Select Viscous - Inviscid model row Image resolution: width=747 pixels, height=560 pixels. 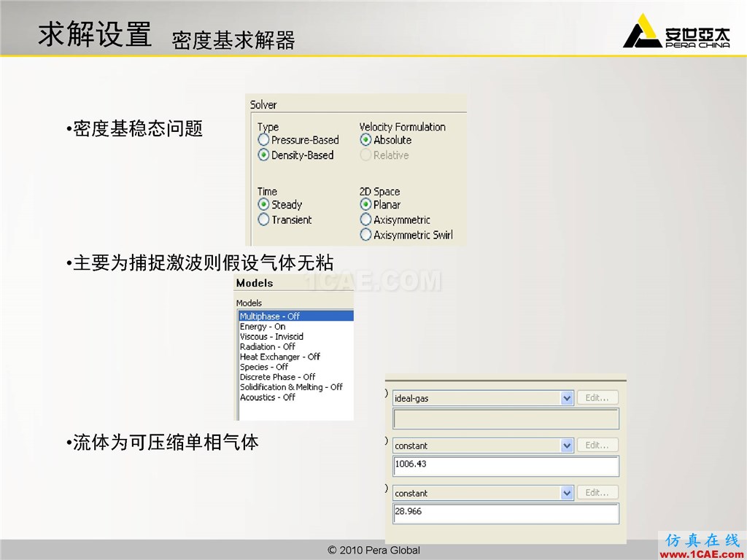(296, 336)
